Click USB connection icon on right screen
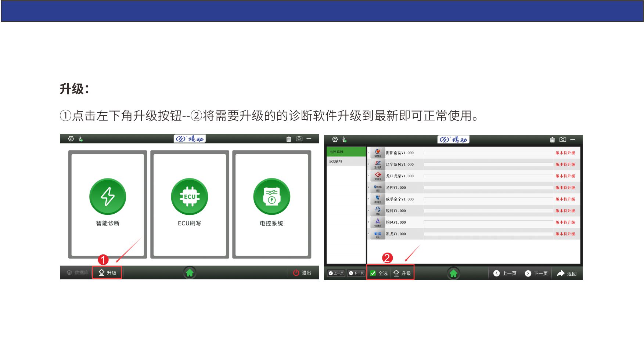644x351 pixels. (x=344, y=140)
